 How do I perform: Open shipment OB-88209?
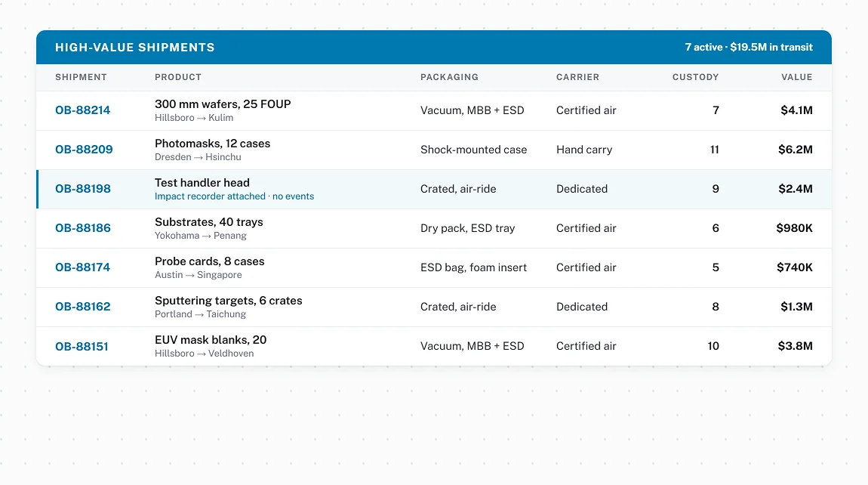(x=84, y=150)
